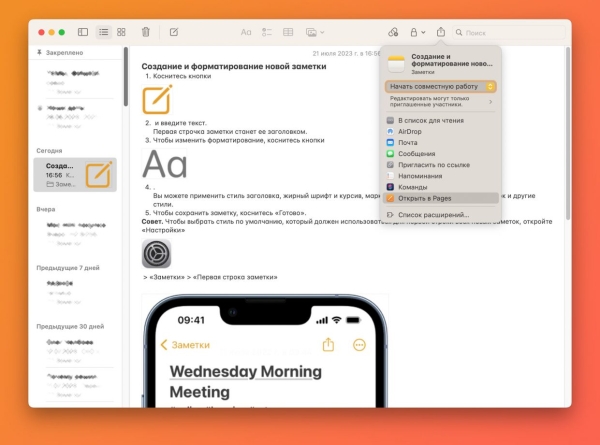Open the media insert dropdown
Image resolution: width=600 pixels, height=445 pixels.
[315, 33]
